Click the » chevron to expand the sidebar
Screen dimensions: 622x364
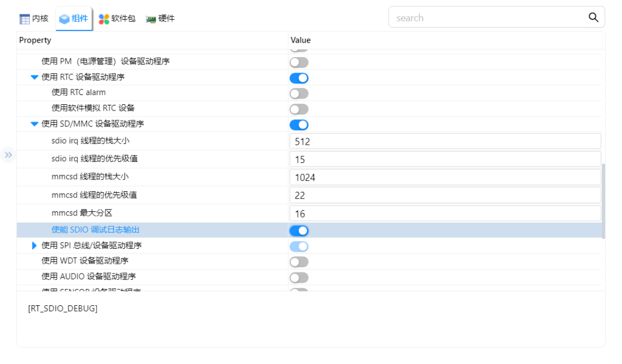coord(9,155)
